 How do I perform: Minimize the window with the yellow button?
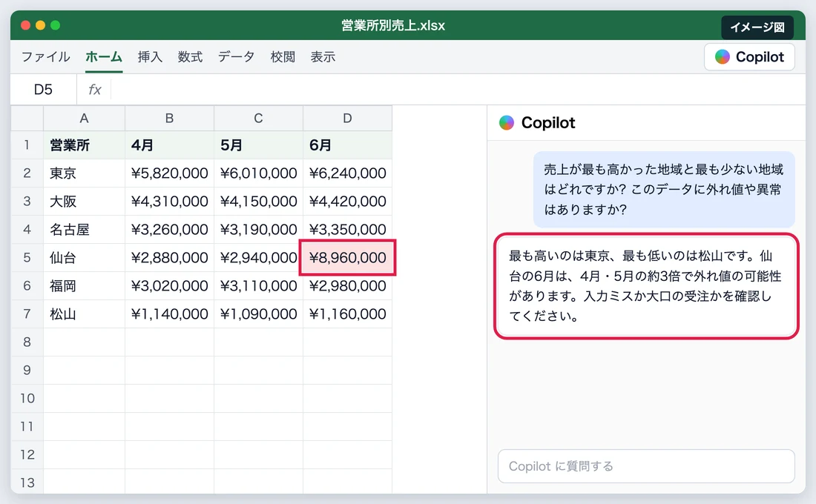tap(40, 25)
